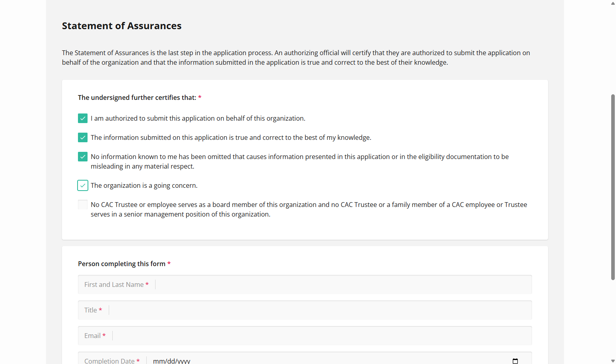Toggle 'The organization is a going concern' checkbox

pos(83,185)
